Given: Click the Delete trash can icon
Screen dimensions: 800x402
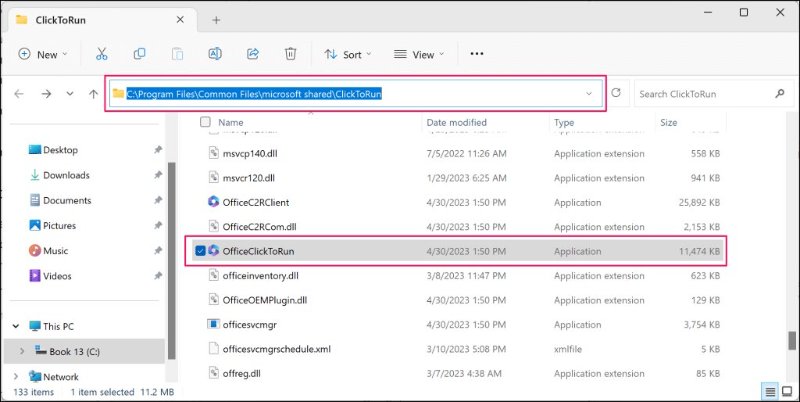Looking at the screenshot, I should (x=290, y=54).
